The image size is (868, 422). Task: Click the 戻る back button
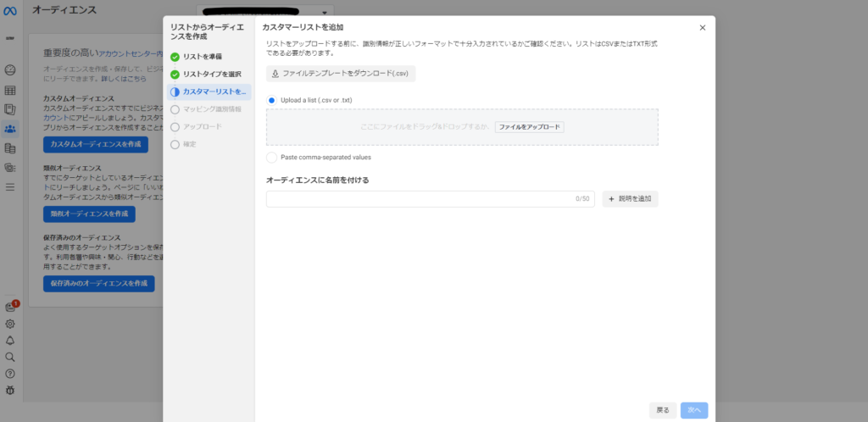[x=662, y=410]
